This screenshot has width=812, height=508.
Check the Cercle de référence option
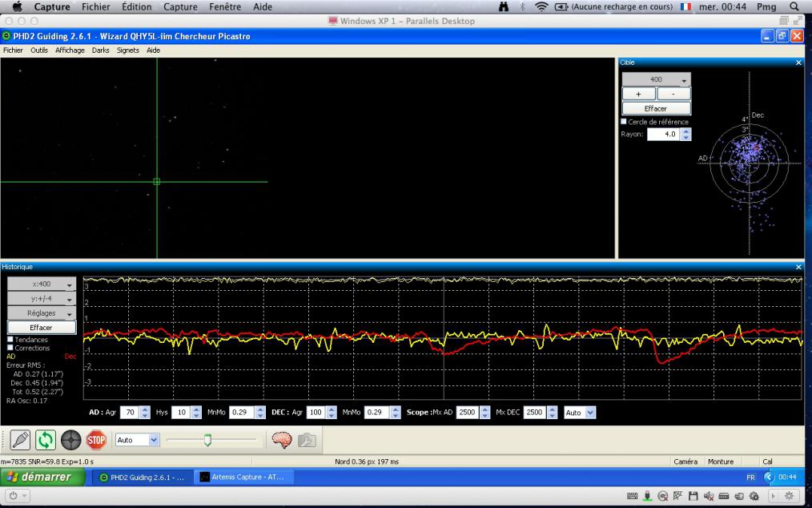click(625, 122)
